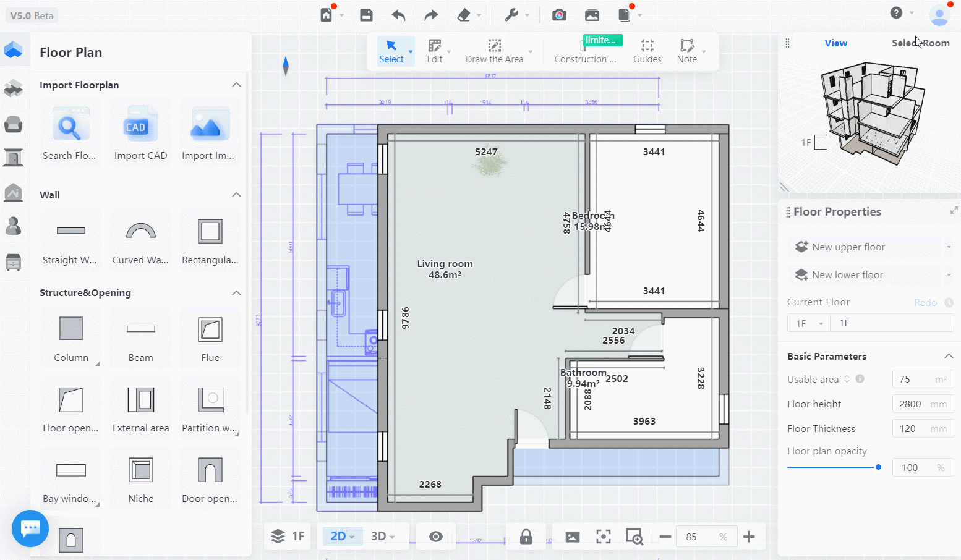Add a Column structure element
This screenshot has width=961, height=560.
(x=71, y=336)
